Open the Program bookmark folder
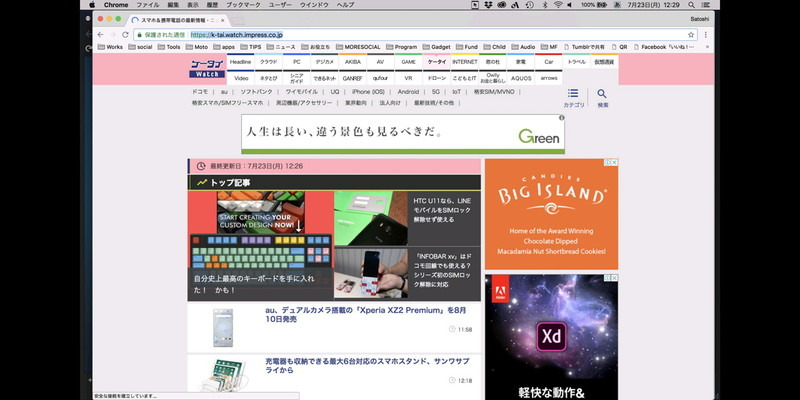The image size is (800, 400). (401, 47)
